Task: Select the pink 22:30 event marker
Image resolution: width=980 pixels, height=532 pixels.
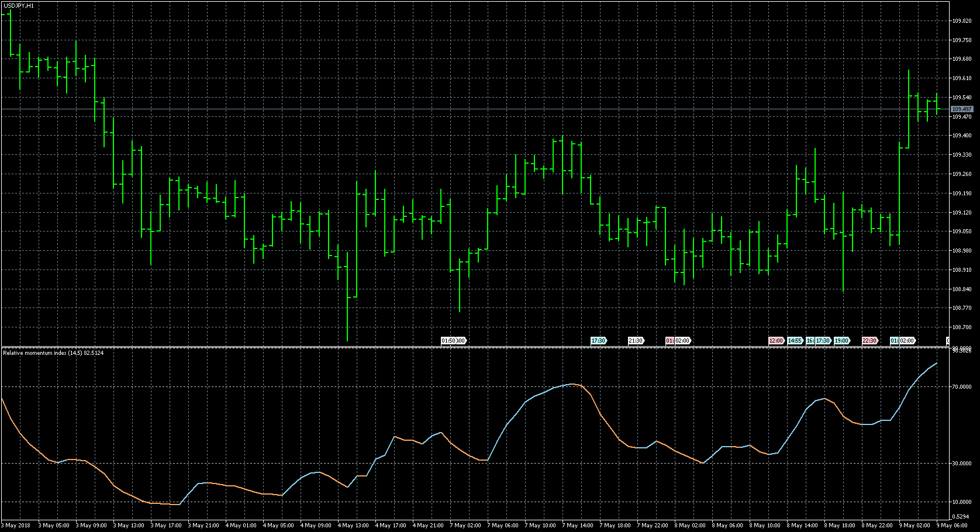Action: (x=869, y=340)
